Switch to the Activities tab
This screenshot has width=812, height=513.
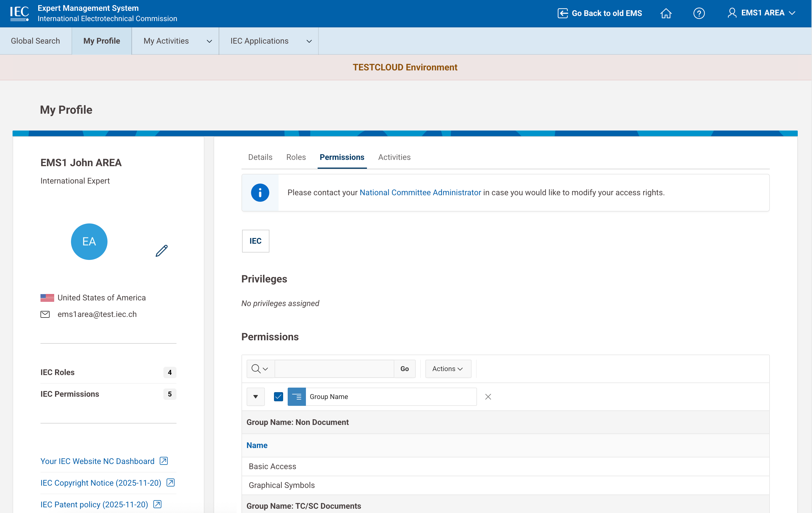coord(394,157)
